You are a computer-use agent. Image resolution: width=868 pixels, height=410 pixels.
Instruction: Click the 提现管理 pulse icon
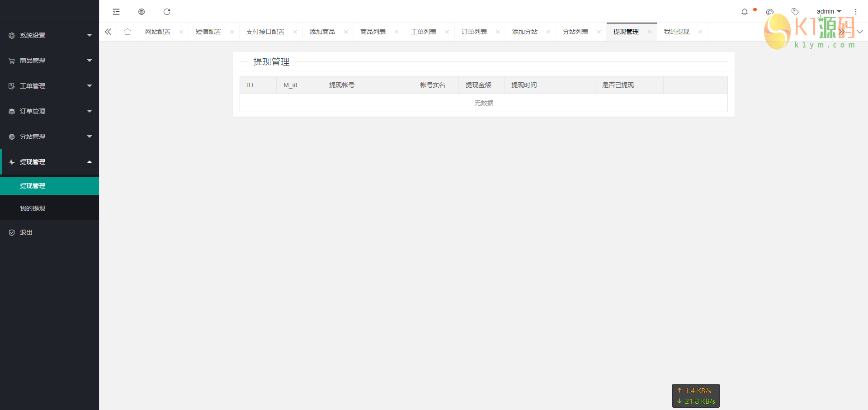click(x=12, y=162)
